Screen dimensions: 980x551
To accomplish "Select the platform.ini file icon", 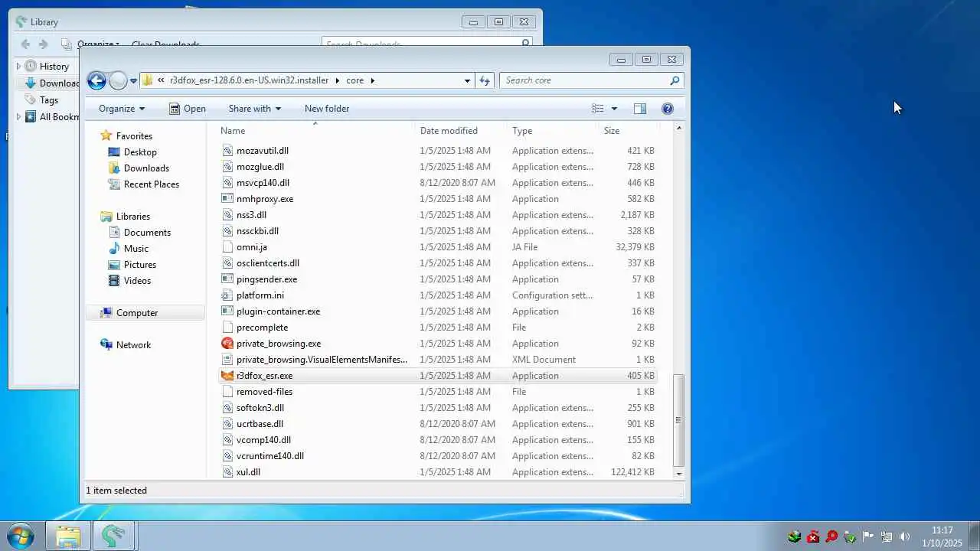I will [x=227, y=295].
